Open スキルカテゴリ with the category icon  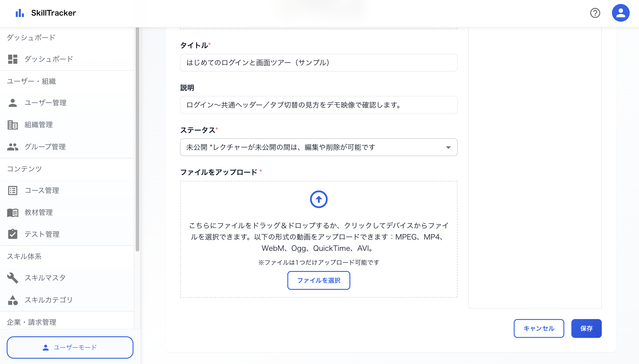click(x=12, y=300)
